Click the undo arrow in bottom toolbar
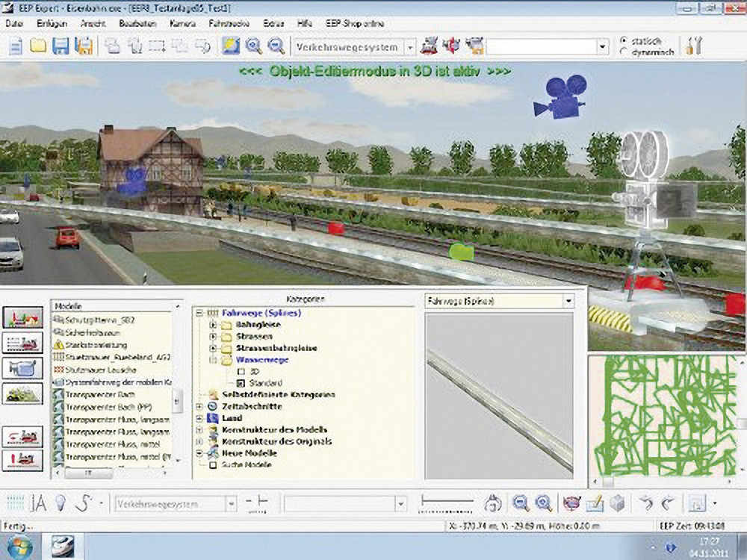Viewport: 747px width, 560px height. pyautogui.click(x=648, y=503)
